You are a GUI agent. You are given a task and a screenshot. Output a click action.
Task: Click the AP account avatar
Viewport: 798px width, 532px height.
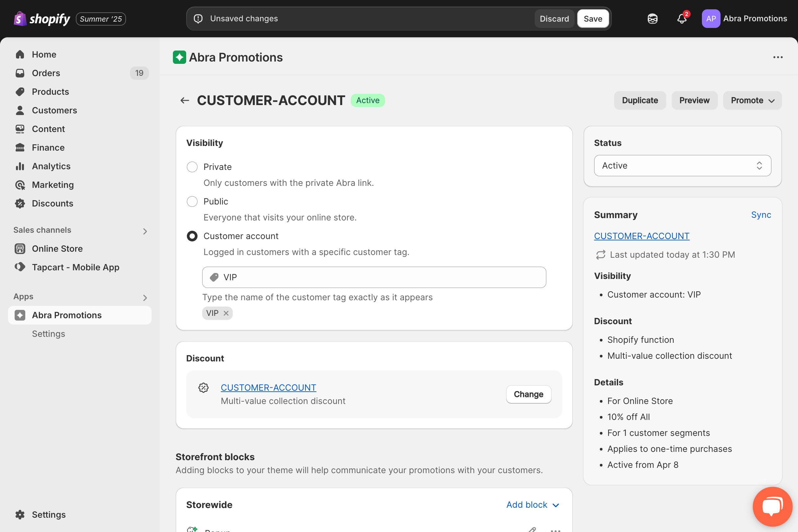711,19
